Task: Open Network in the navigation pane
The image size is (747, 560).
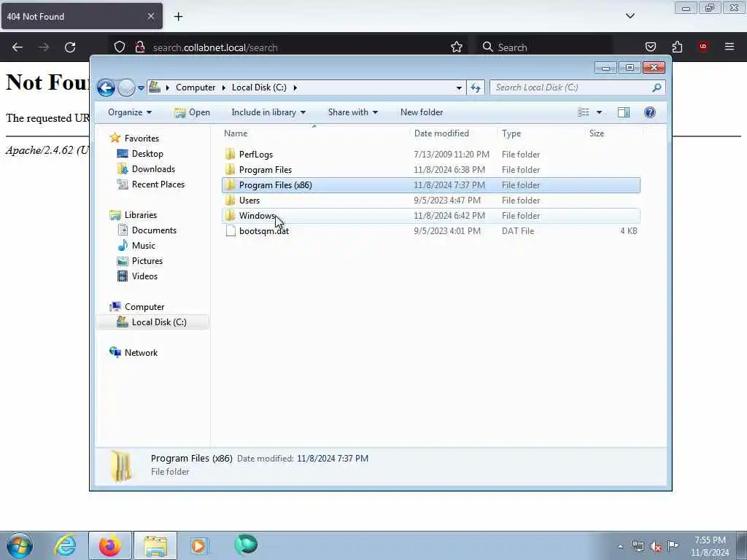Action: pyautogui.click(x=141, y=352)
